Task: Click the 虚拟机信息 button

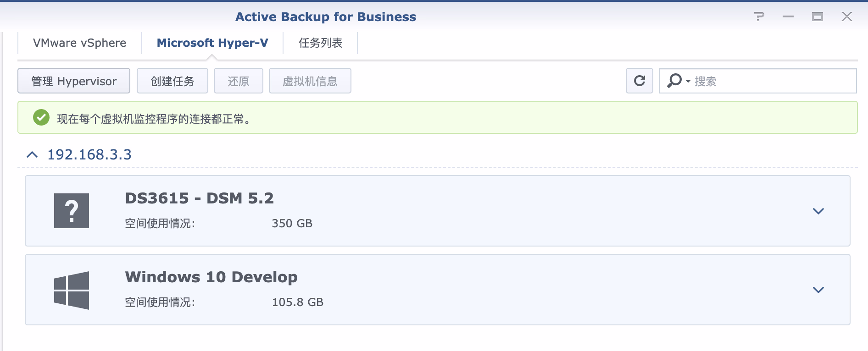Action: tap(310, 81)
